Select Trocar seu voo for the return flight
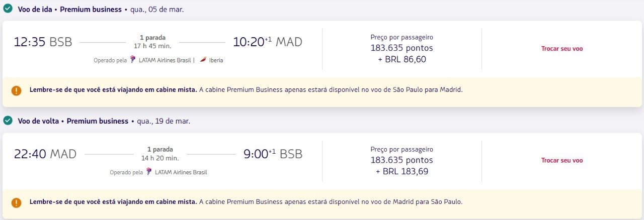Screen dimensions: 644x220 (562, 161)
